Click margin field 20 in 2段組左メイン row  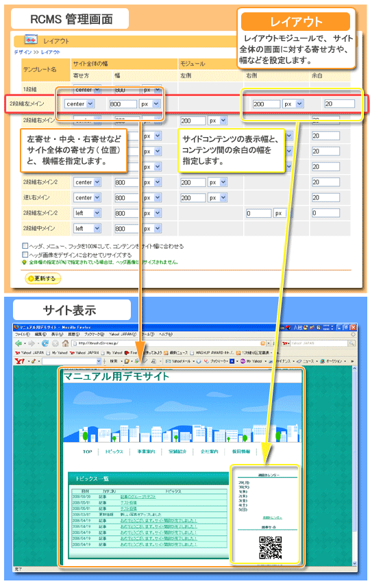point(339,103)
